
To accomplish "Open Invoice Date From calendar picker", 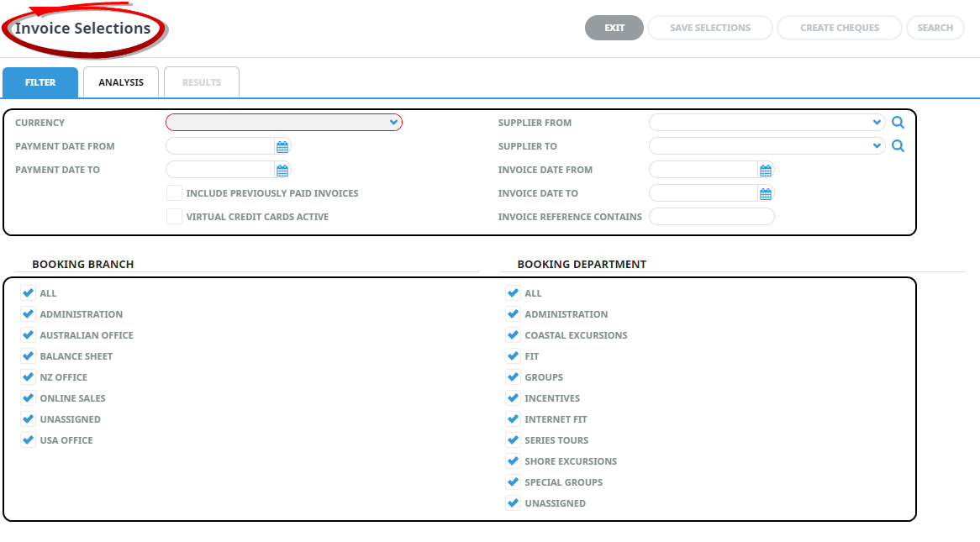I will [766, 171].
